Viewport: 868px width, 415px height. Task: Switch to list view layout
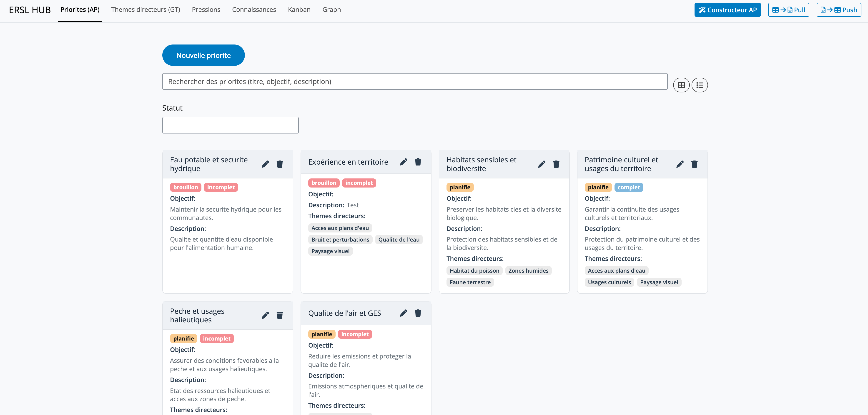(700, 85)
